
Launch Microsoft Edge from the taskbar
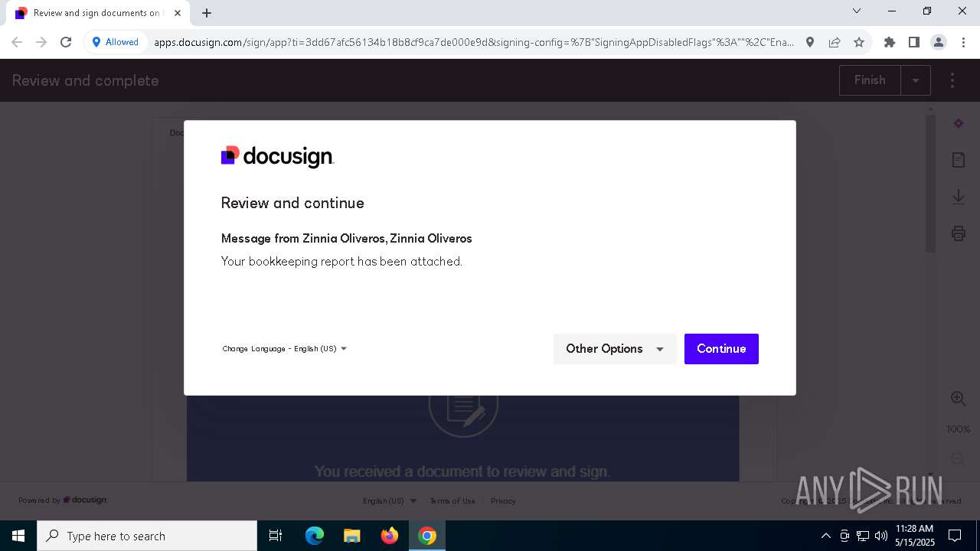[315, 536]
